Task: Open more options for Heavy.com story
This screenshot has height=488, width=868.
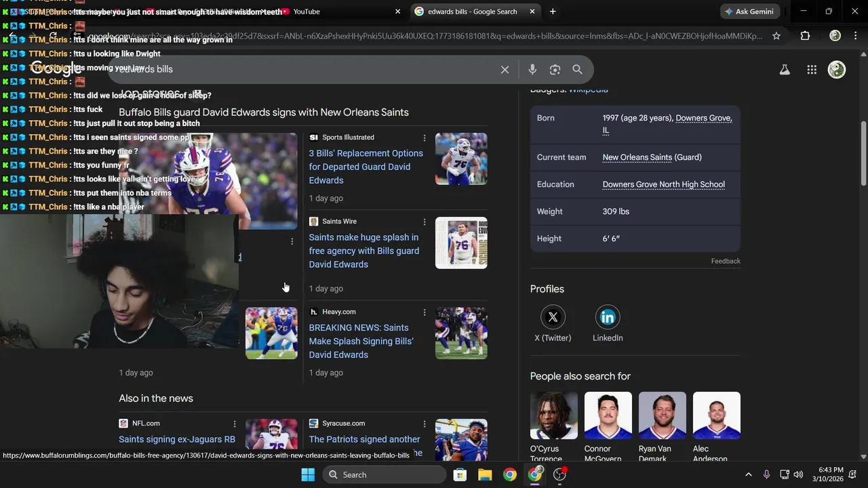Action: [x=425, y=312]
